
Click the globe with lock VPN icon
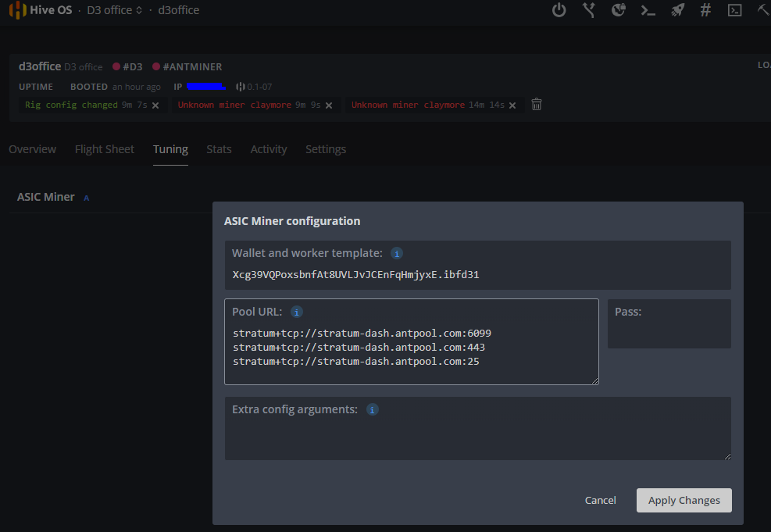click(618, 10)
